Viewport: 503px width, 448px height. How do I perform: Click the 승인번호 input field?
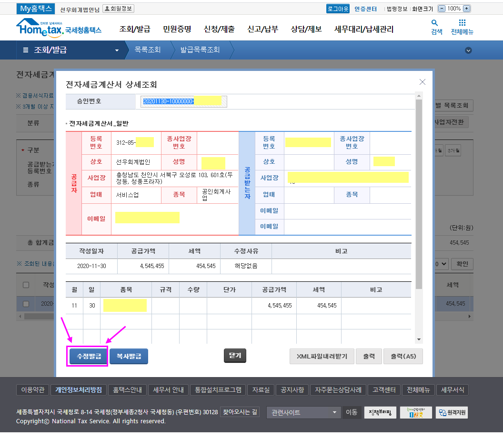point(183,101)
